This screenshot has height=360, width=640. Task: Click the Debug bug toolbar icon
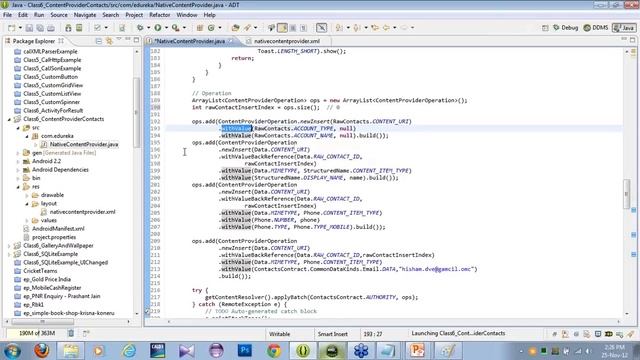[140, 28]
